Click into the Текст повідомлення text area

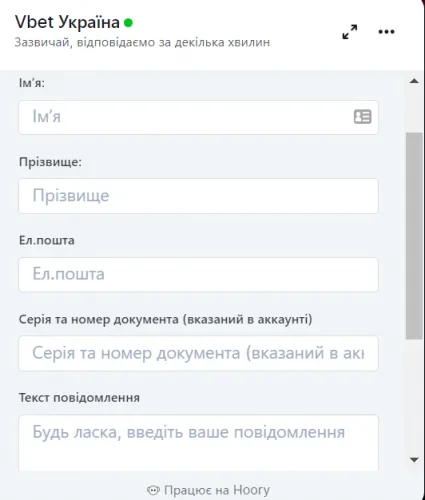tap(198, 443)
